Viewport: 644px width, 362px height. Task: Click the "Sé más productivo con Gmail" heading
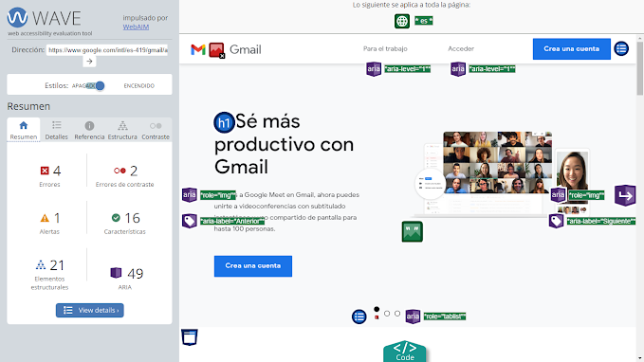[284, 144]
